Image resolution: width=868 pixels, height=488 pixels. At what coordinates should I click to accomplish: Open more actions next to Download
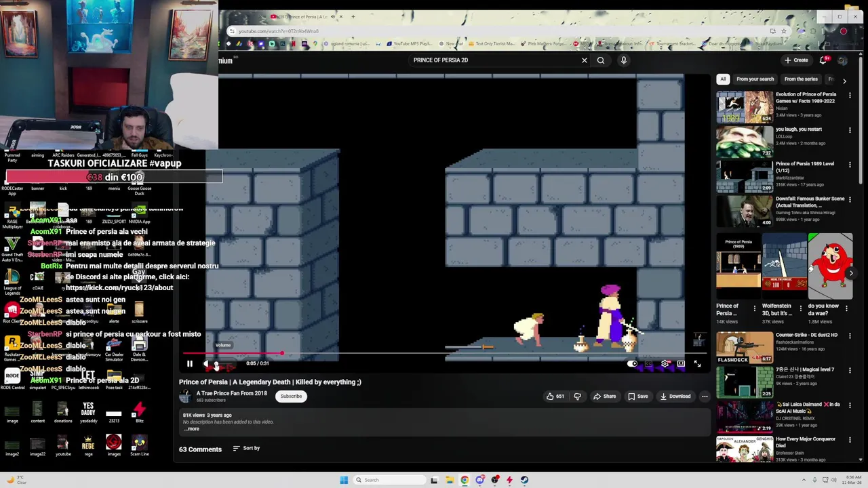point(705,396)
